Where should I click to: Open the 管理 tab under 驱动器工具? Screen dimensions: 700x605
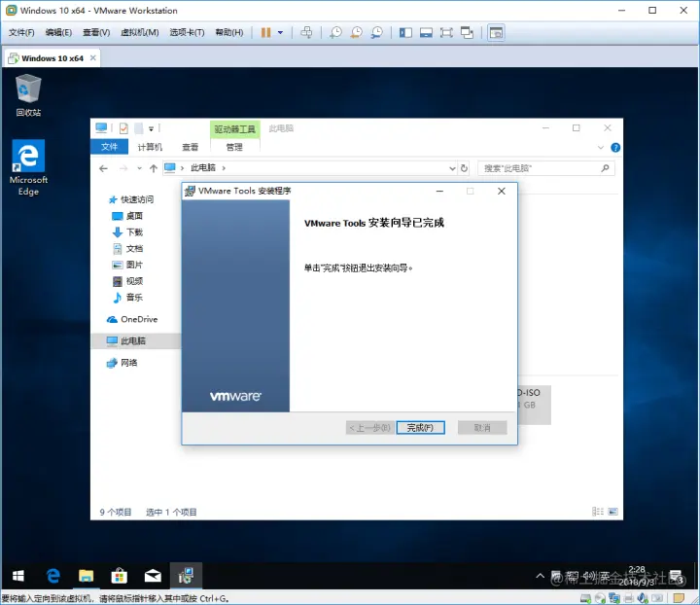(x=234, y=147)
